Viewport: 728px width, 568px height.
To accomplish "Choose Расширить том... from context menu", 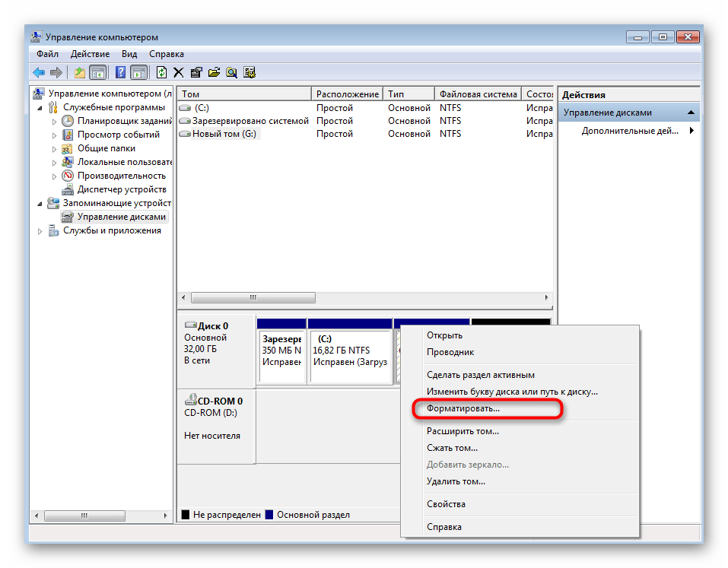I will coord(520,430).
